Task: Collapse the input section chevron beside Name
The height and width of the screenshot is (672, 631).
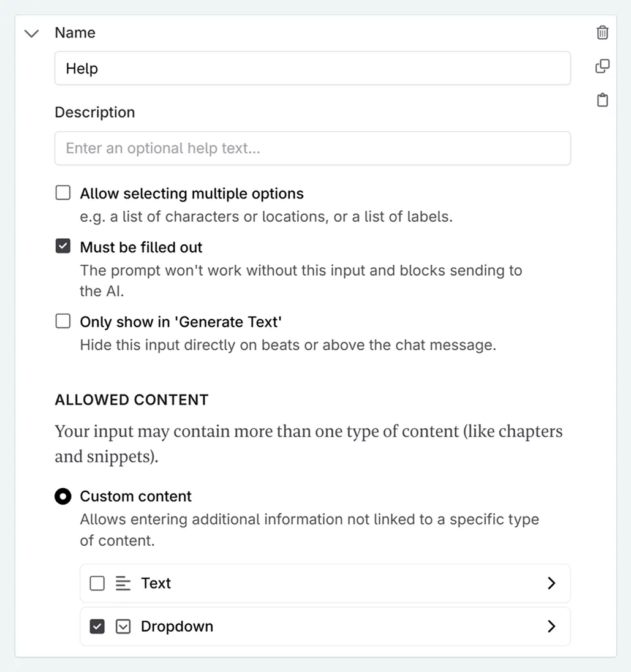Action: 31,33
